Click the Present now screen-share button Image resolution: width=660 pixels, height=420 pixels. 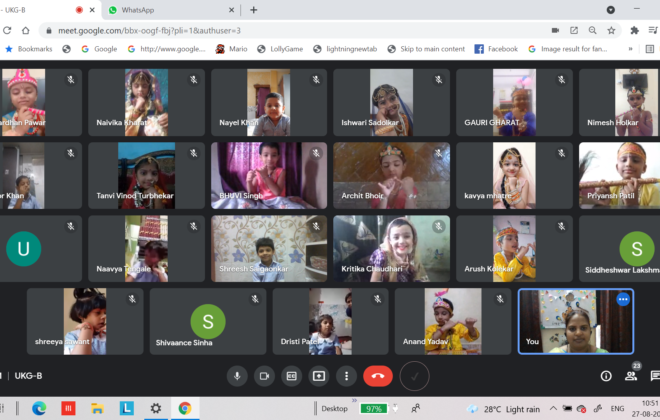pos(319,376)
